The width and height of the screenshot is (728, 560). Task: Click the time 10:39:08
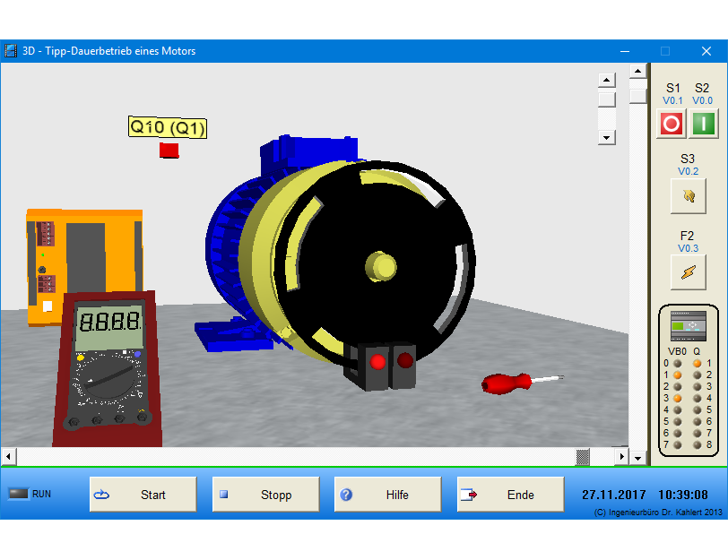[x=683, y=495]
